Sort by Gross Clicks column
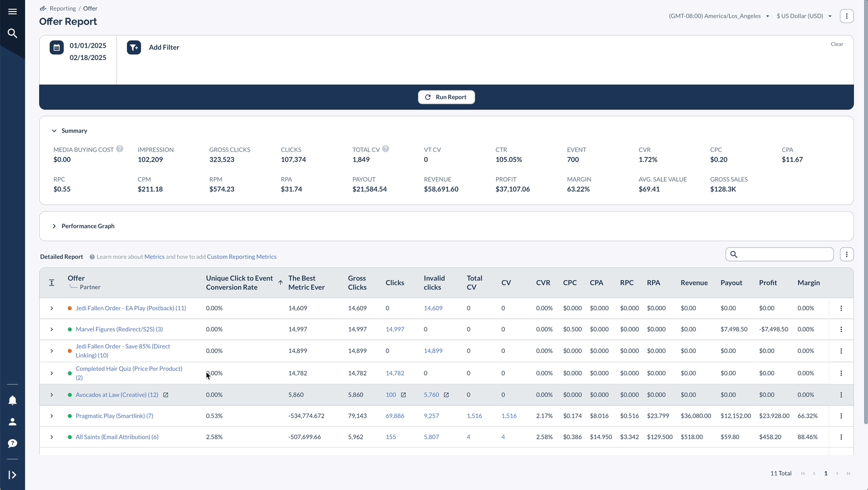Viewport: 868px width, 490px height. click(357, 283)
